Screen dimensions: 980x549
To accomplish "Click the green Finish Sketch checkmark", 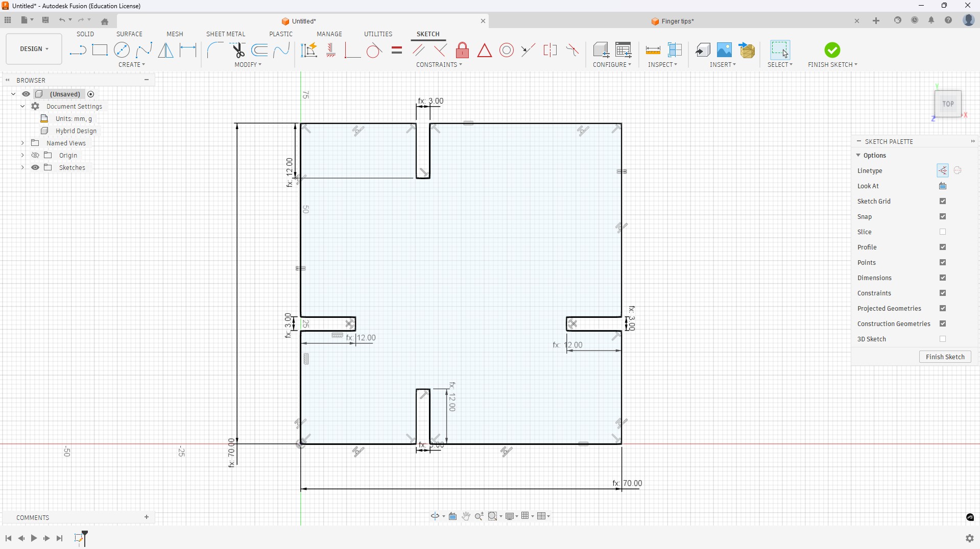I will pyautogui.click(x=832, y=50).
